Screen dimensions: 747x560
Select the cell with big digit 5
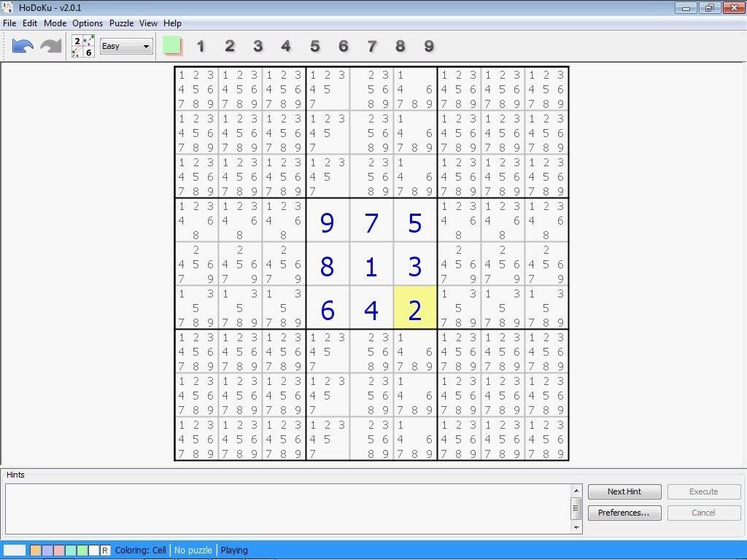(415, 220)
